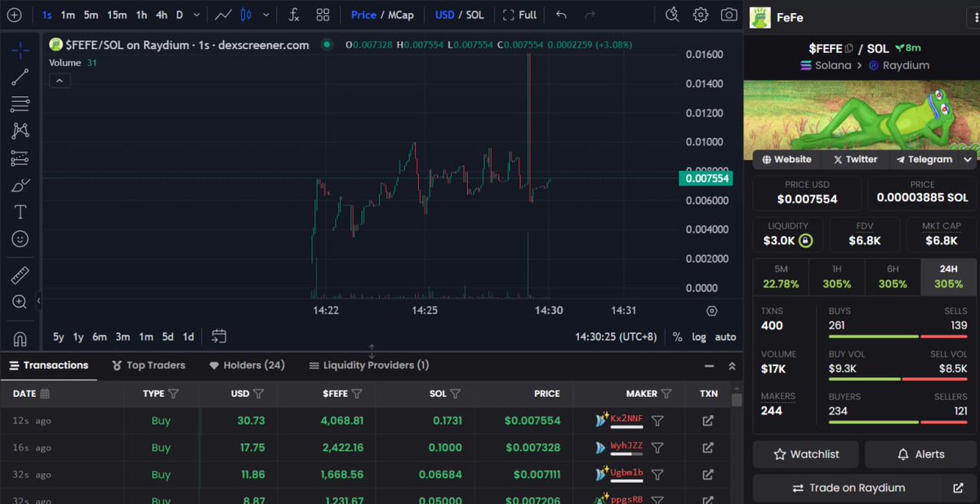The height and width of the screenshot is (504, 980).
Task: Open the SOL column filter
Action: [x=455, y=394]
